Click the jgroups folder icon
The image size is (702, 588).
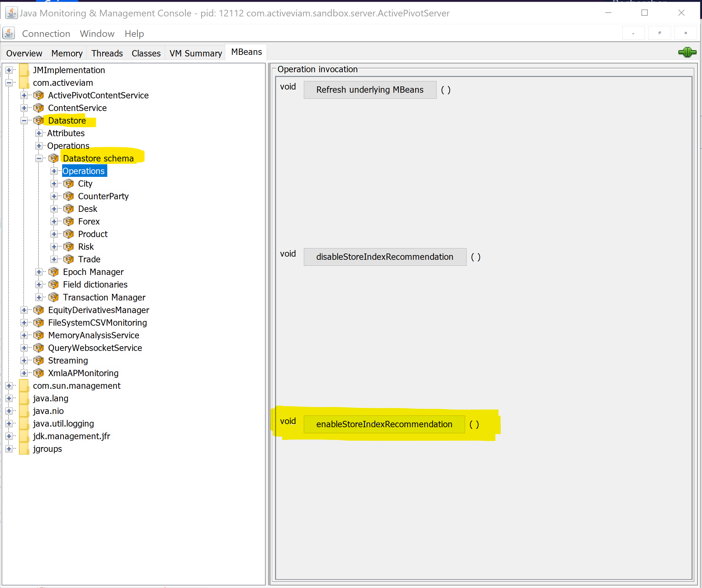[x=23, y=449]
